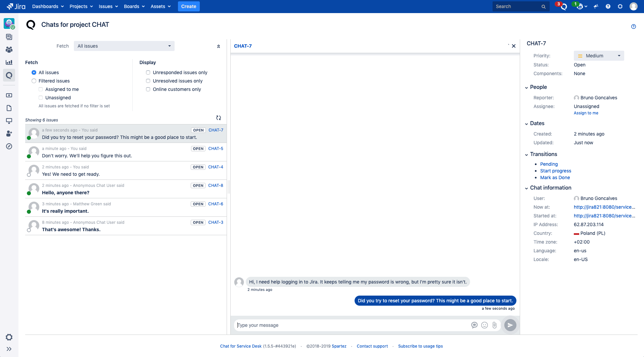
Task: Open Jira administration gear in header
Action: tap(620, 6)
